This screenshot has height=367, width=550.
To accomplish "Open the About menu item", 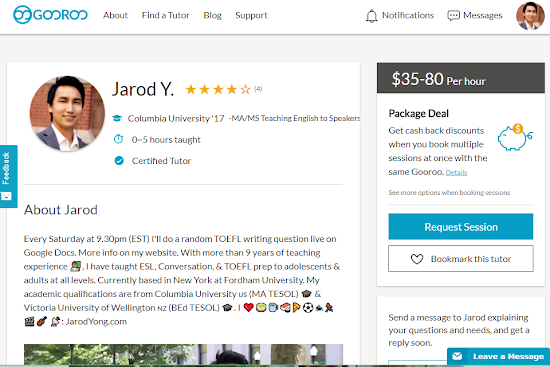I will (115, 15).
